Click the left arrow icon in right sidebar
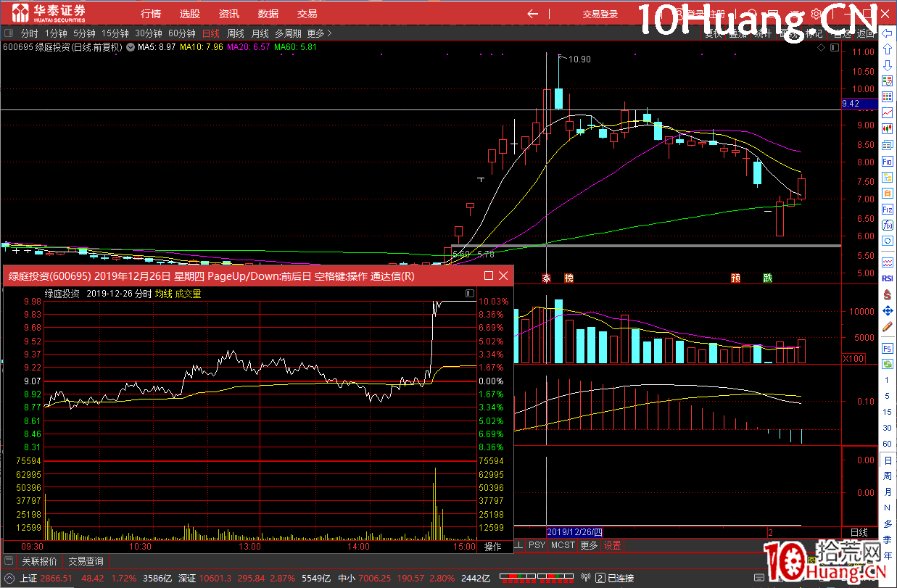The height and width of the screenshot is (588, 897). [x=887, y=33]
